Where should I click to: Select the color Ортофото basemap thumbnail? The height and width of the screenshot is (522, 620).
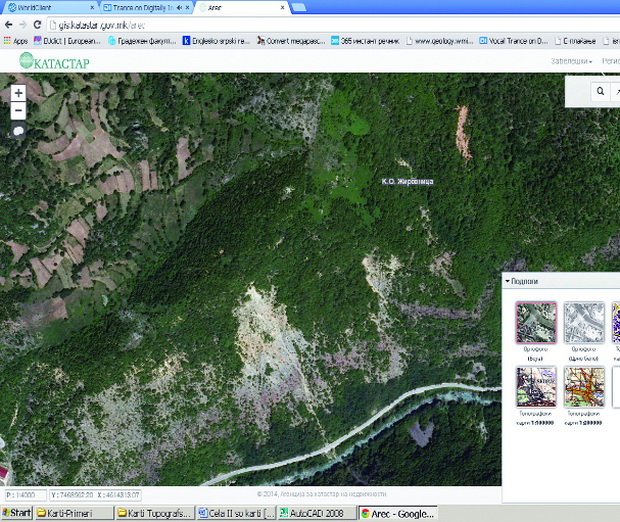(536, 322)
